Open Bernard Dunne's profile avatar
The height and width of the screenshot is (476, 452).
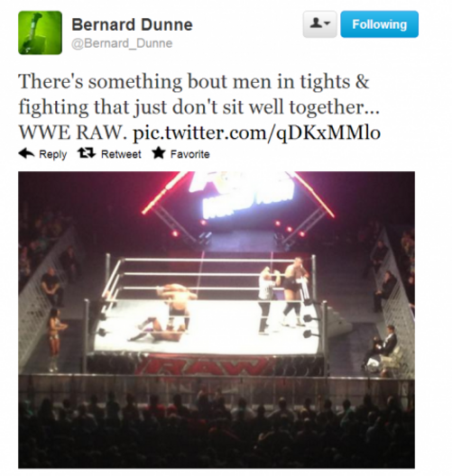pyautogui.click(x=40, y=32)
